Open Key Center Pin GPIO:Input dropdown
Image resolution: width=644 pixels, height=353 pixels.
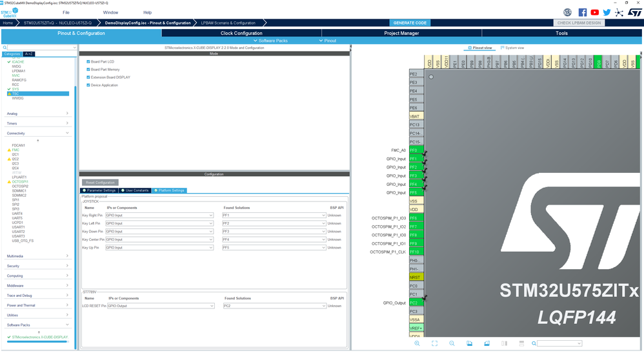pyautogui.click(x=159, y=239)
